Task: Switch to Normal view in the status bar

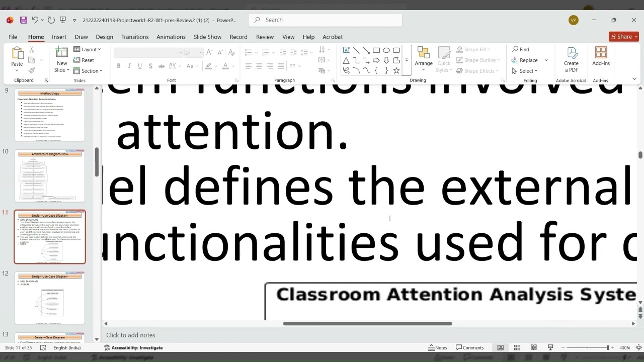Action: tap(500, 347)
